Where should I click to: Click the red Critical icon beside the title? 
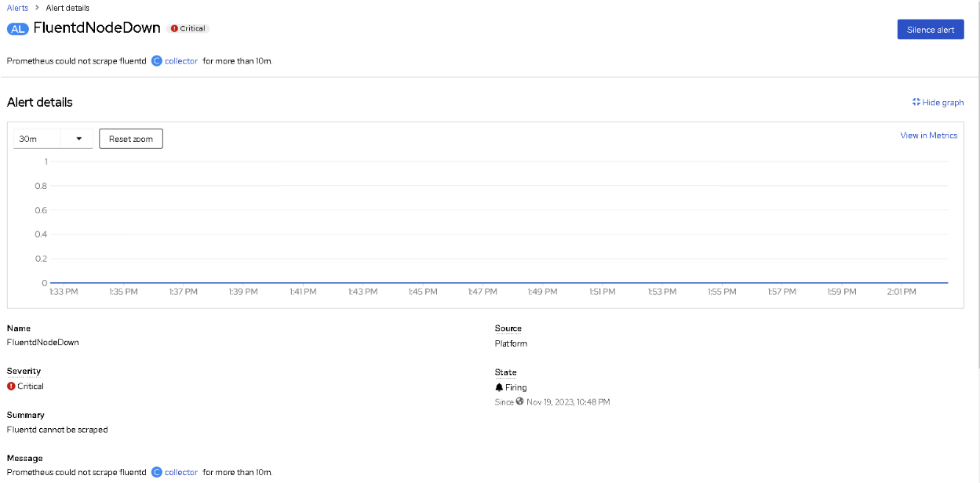tap(174, 28)
